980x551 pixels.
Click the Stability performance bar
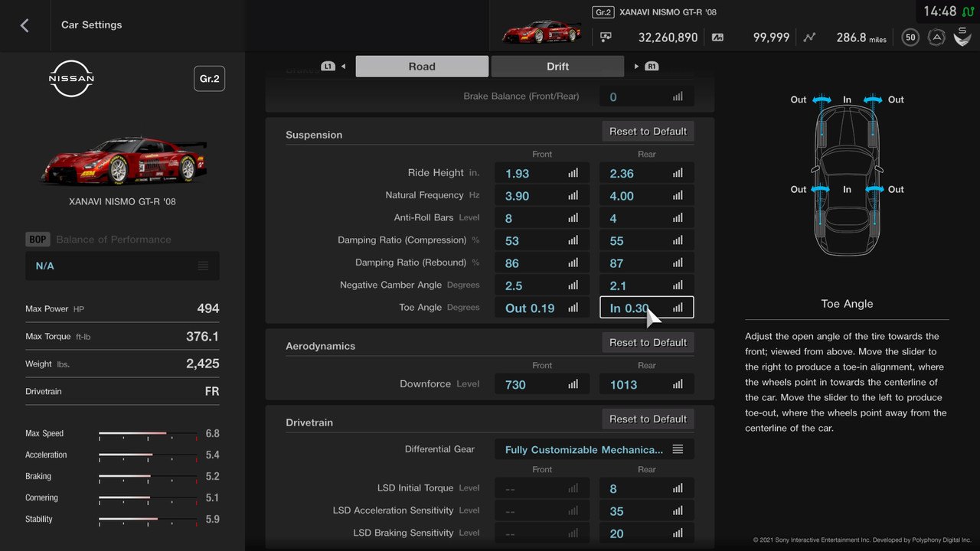tap(148, 520)
